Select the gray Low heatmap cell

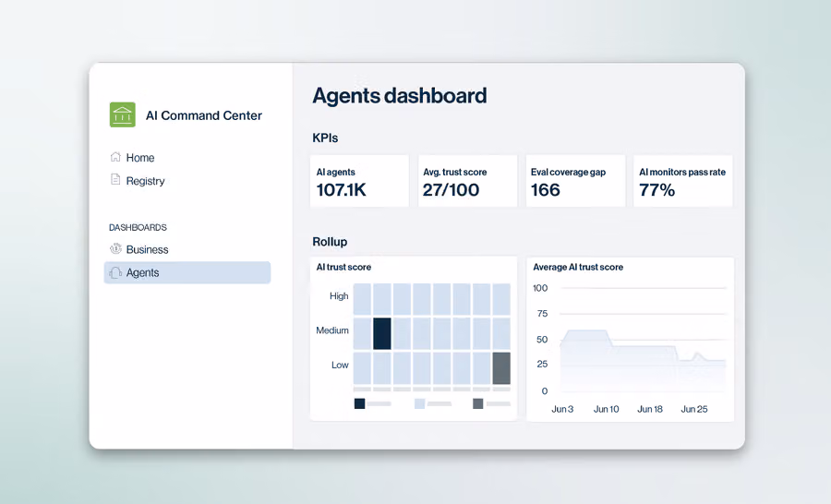pos(501,367)
